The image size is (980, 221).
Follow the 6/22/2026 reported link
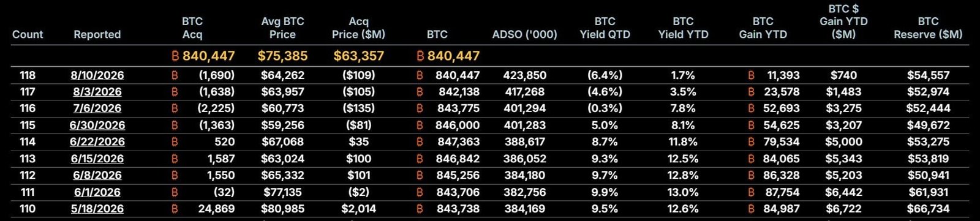(97, 141)
